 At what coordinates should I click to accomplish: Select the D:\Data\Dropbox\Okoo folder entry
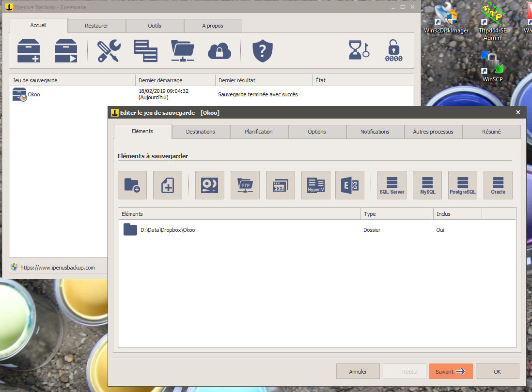click(x=168, y=230)
